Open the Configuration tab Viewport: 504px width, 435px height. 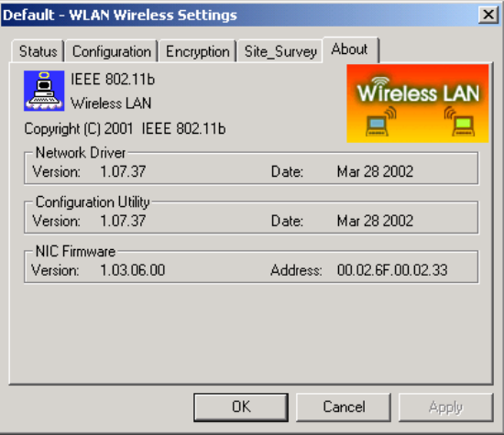tap(111, 51)
